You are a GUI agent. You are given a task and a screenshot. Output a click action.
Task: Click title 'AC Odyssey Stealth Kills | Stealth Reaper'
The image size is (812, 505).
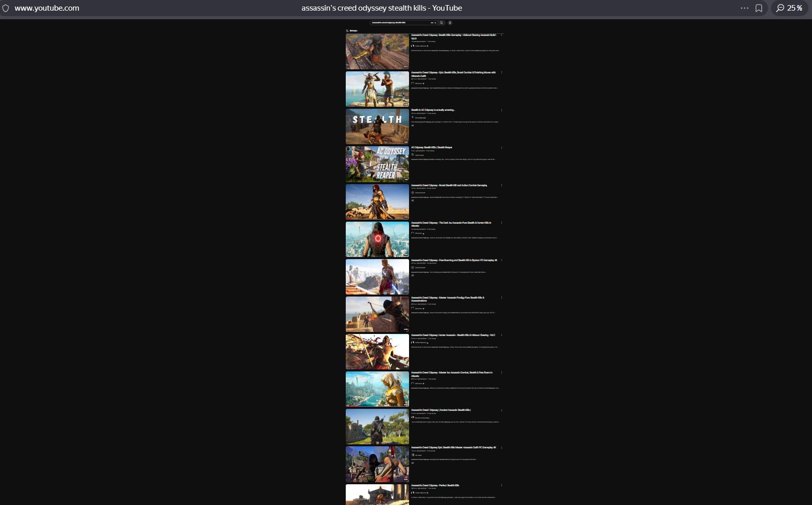[431, 147]
